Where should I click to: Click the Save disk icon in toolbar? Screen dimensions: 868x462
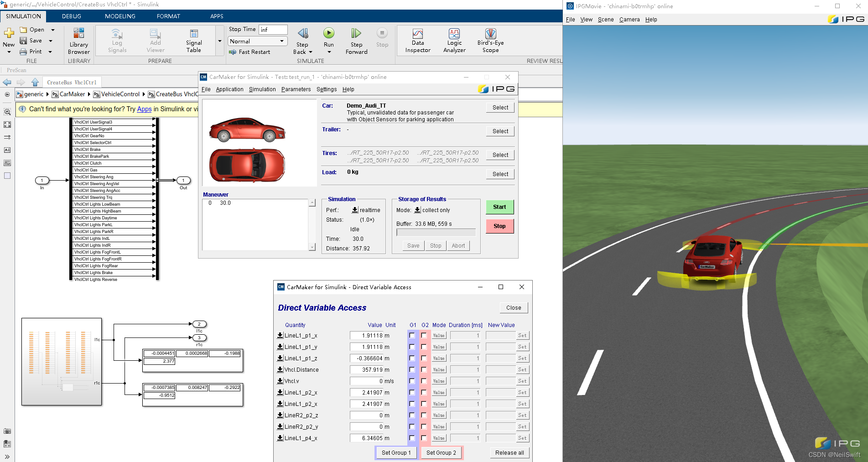23,41
